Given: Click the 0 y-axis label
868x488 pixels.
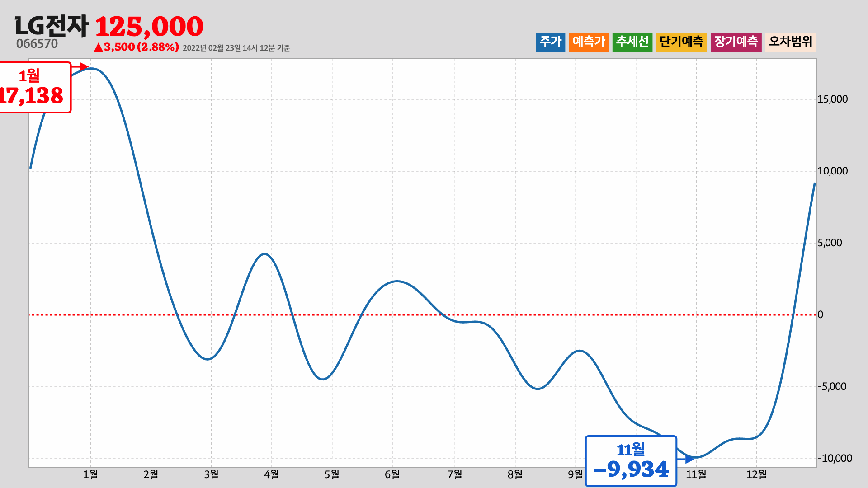Looking at the screenshot, I should tap(821, 315).
